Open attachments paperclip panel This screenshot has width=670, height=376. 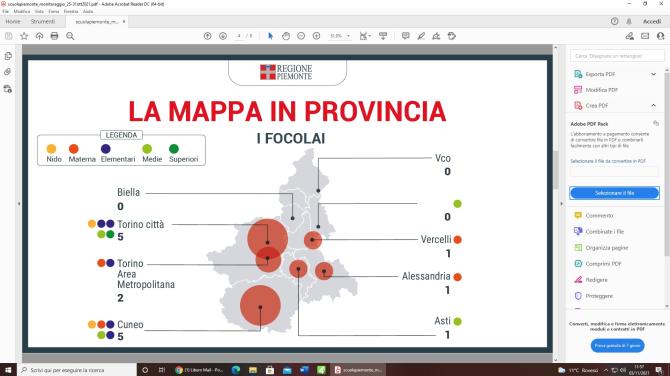(8, 72)
